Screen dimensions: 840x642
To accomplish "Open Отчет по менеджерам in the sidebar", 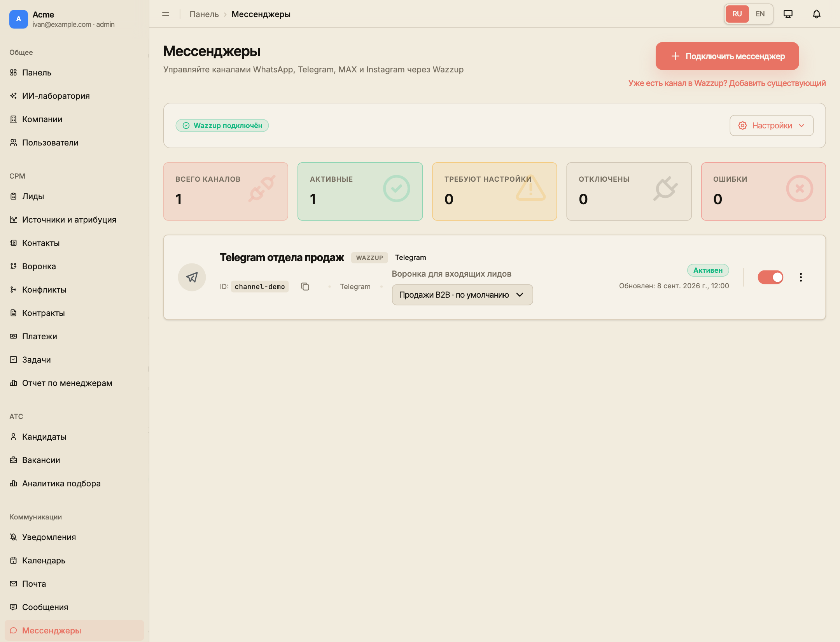I will (74, 383).
